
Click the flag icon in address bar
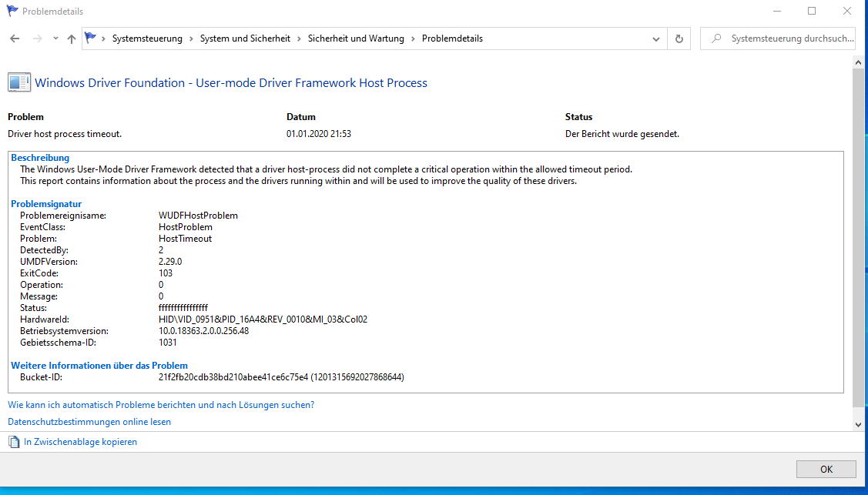(x=90, y=38)
